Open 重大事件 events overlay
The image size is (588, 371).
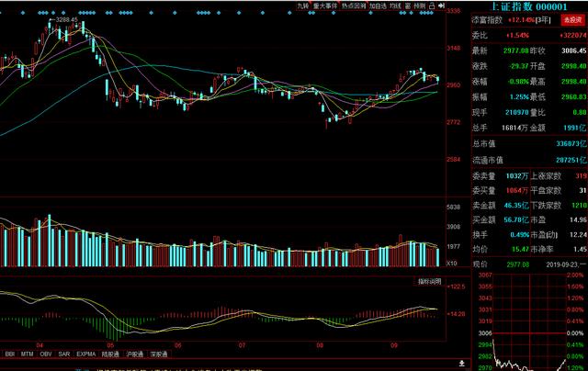(x=325, y=6)
